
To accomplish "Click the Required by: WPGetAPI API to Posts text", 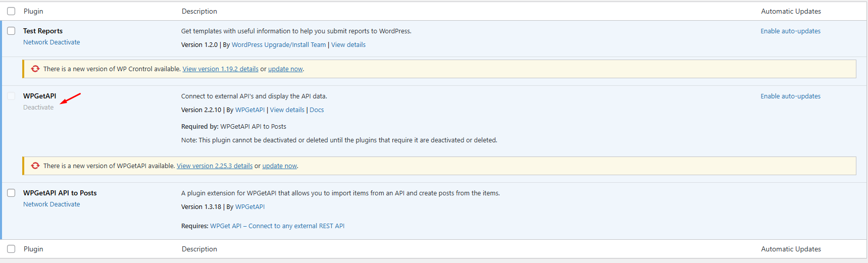I will click(234, 127).
